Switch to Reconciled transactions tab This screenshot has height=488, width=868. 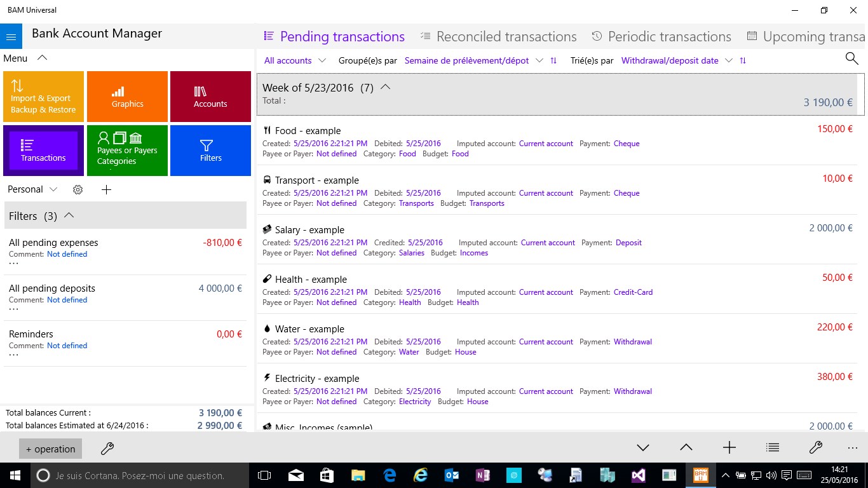click(499, 37)
